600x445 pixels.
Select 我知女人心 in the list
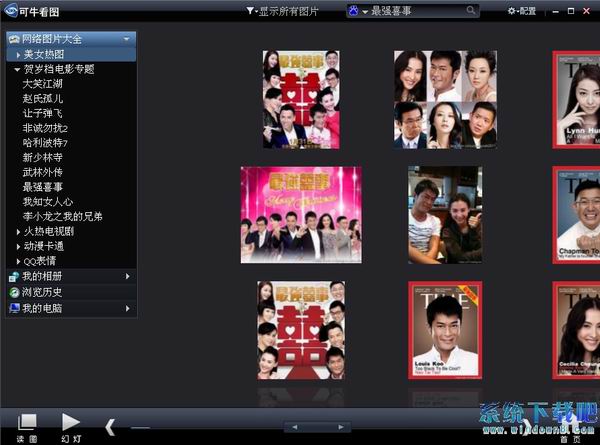coord(47,202)
